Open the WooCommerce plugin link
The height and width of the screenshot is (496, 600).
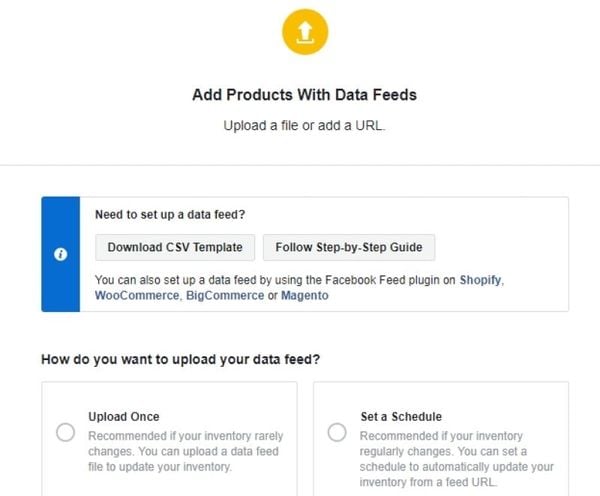click(137, 295)
